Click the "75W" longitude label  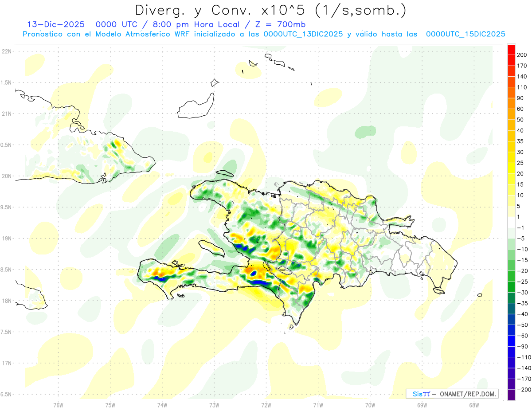110,405
